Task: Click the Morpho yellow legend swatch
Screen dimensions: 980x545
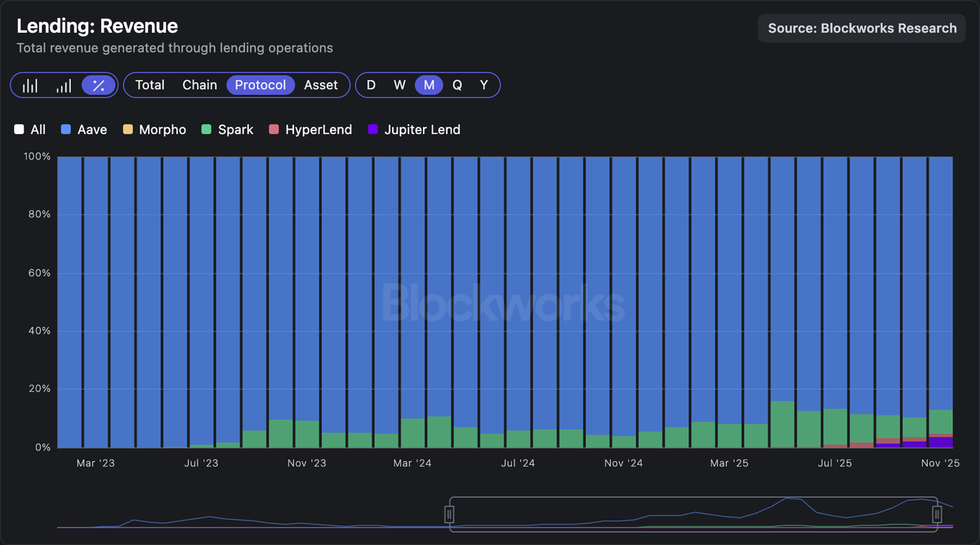Action: click(x=128, y=129)
